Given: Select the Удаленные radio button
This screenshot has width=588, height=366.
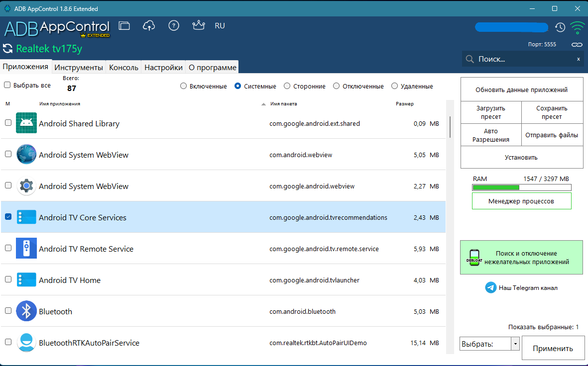Looking at the screenshot, I should (394, 86).
